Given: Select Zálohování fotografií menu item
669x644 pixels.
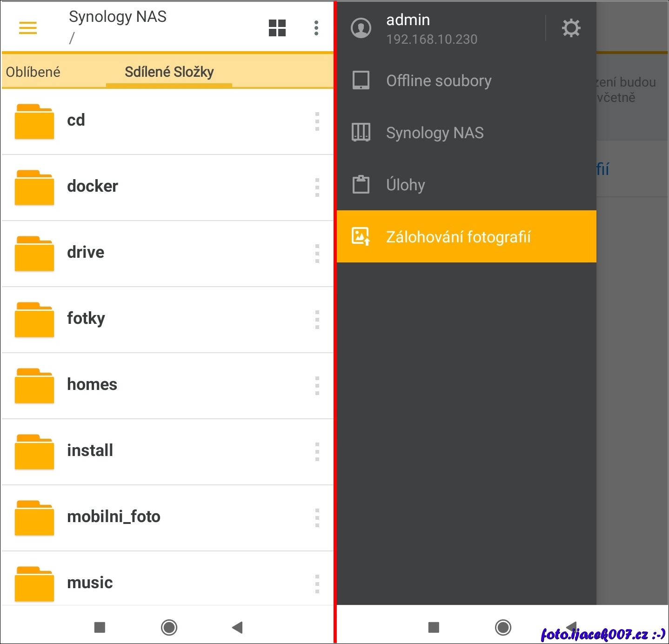Looking at the screenshot, I should [458, 237].
